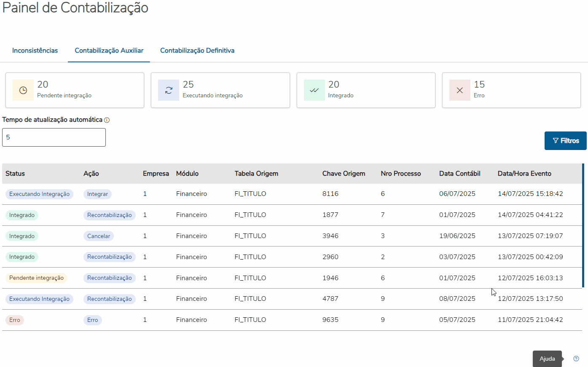Click the Cancelar action tag

(x=99, y=236)
